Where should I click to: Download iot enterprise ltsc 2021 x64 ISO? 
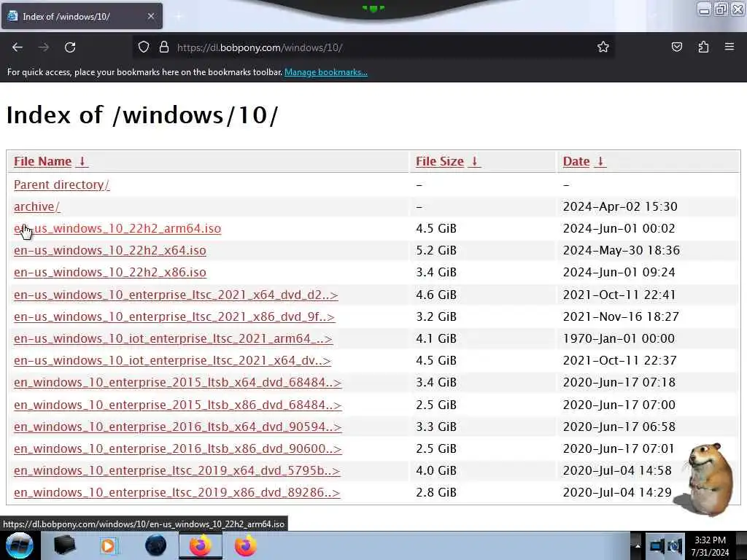click(172, 360)
